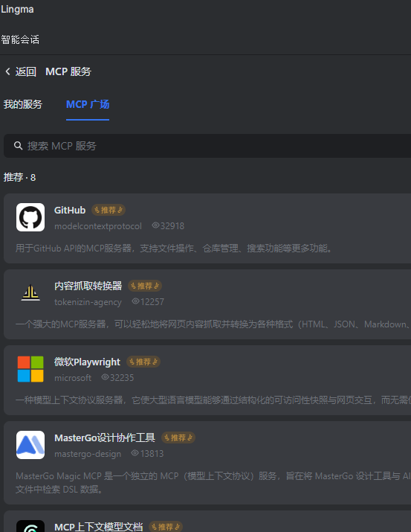Click the GitHub octocat logo icon

coord(30,217)
